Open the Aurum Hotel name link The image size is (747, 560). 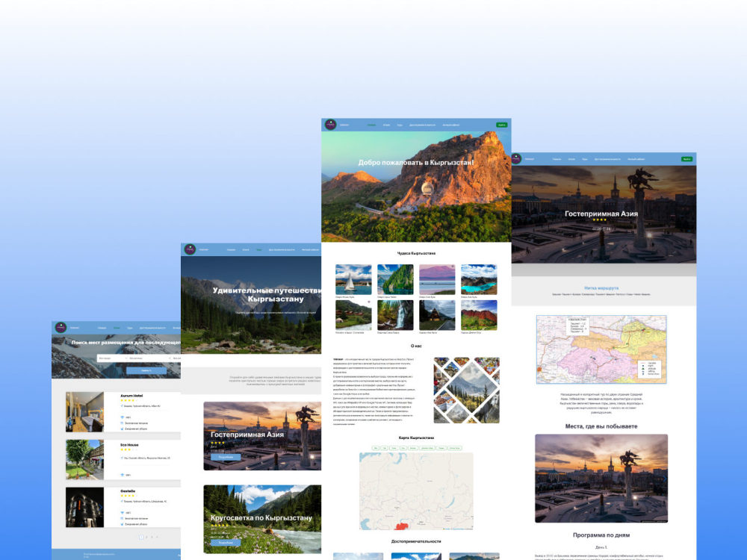point(131,396)
